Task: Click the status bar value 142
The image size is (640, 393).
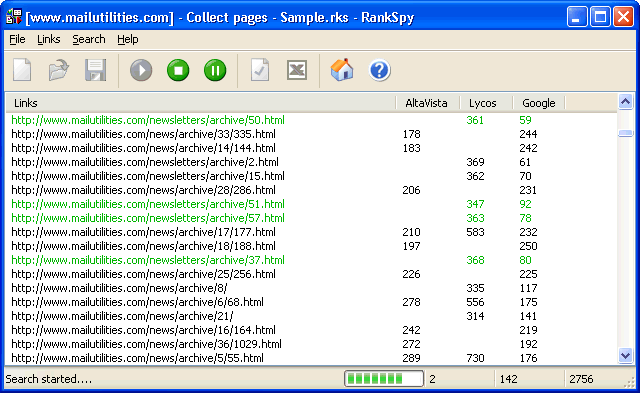Action: click(509, 379)
